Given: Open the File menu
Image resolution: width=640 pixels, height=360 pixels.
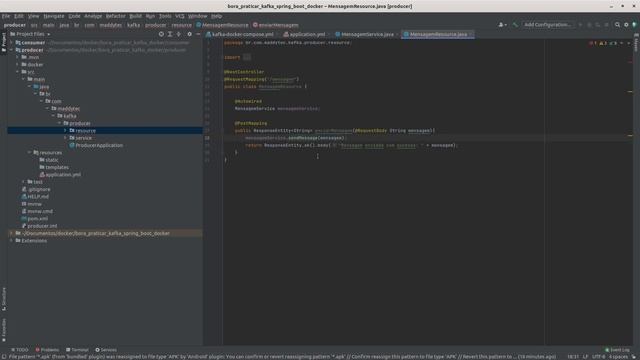Looking at the screenshot, I should click(6, 16).
